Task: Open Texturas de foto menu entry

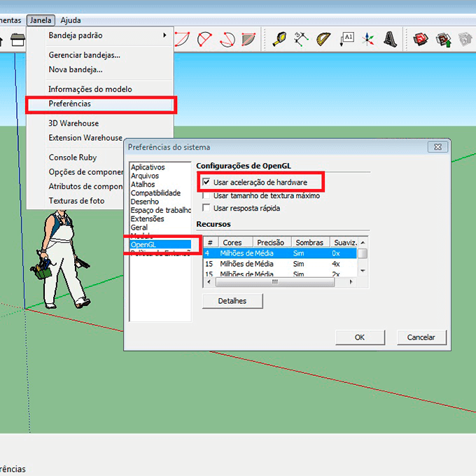Action: pos(76,201)
